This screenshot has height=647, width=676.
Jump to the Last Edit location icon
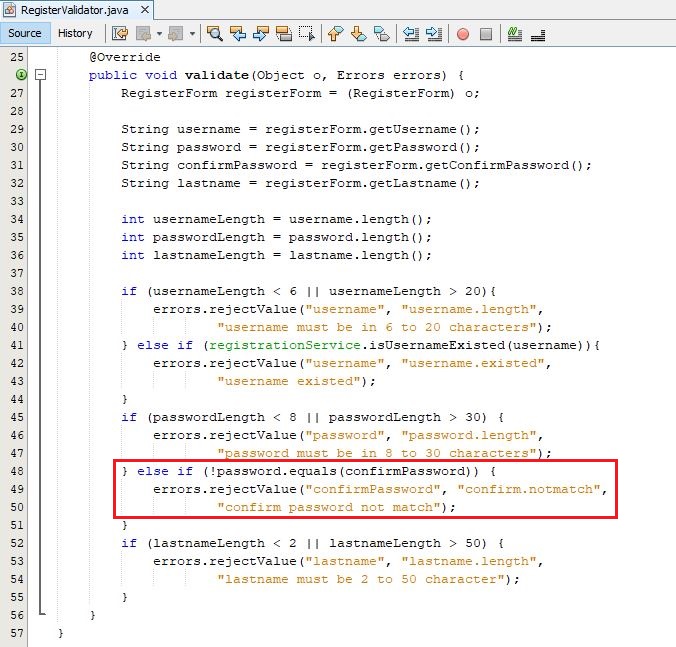pos(120,33)
